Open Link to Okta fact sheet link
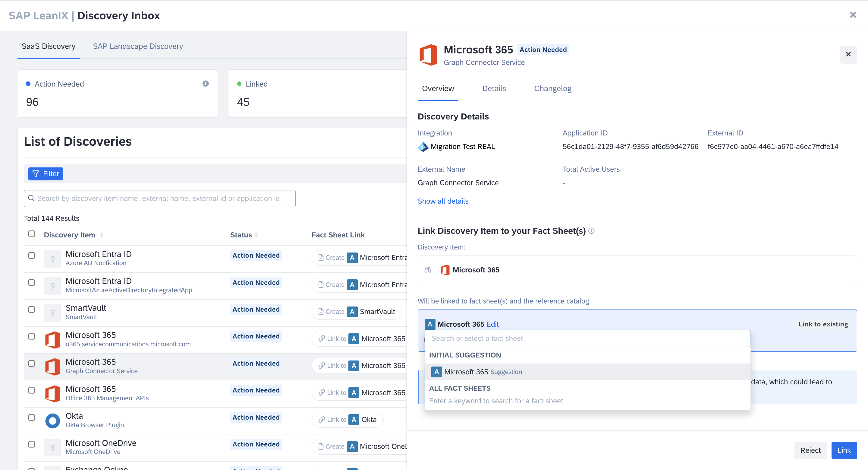Screen dimensions: 868x470 348,419
